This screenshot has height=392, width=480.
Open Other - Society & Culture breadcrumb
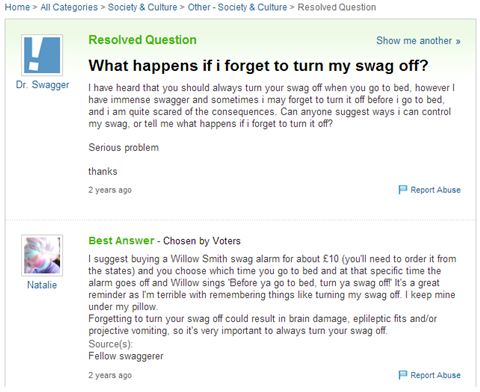point(237,7)
